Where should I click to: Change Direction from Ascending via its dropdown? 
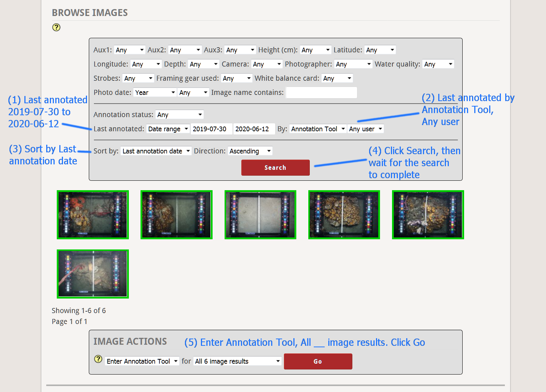(250, 151)
